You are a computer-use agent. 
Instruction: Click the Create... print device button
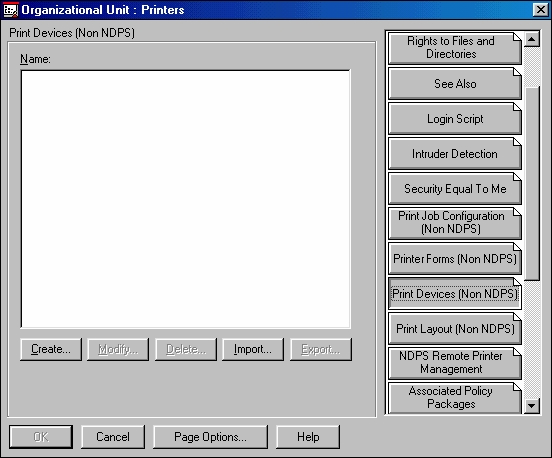coord(51,349)
